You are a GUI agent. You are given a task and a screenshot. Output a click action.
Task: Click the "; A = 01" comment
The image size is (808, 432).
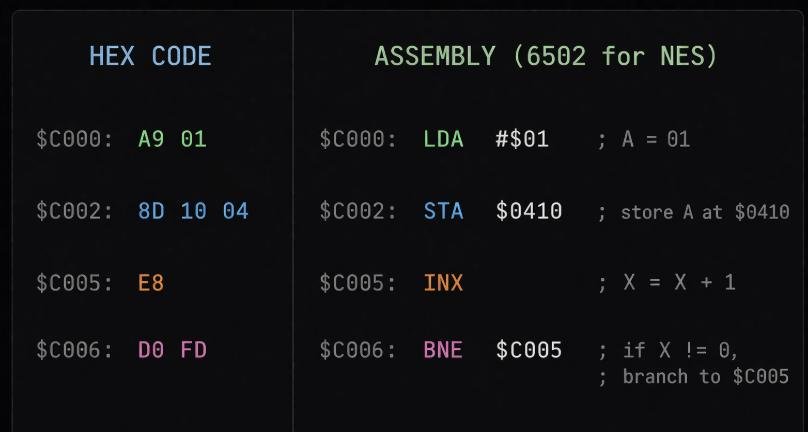(644, 139)
